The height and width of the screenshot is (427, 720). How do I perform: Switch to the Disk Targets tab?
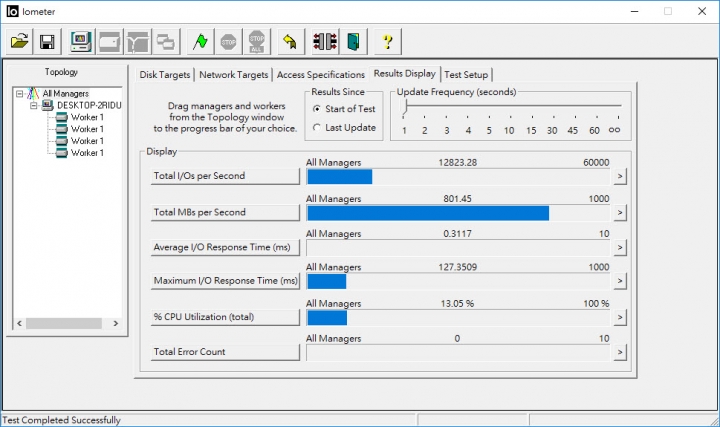(x=165, y=75)
